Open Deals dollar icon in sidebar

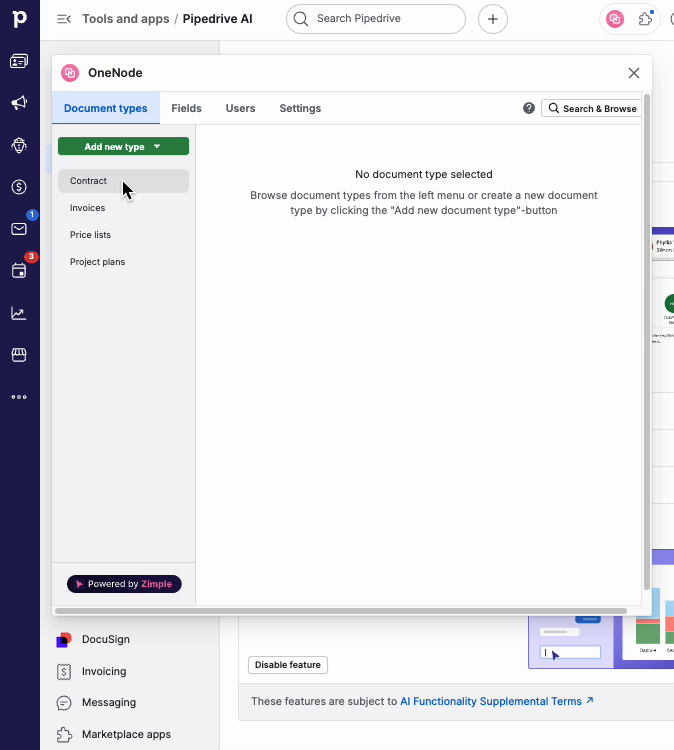19,187
